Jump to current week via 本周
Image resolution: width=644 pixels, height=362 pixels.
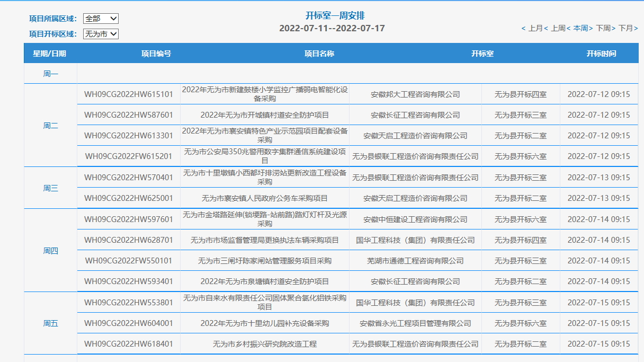[x=580, y=28]
